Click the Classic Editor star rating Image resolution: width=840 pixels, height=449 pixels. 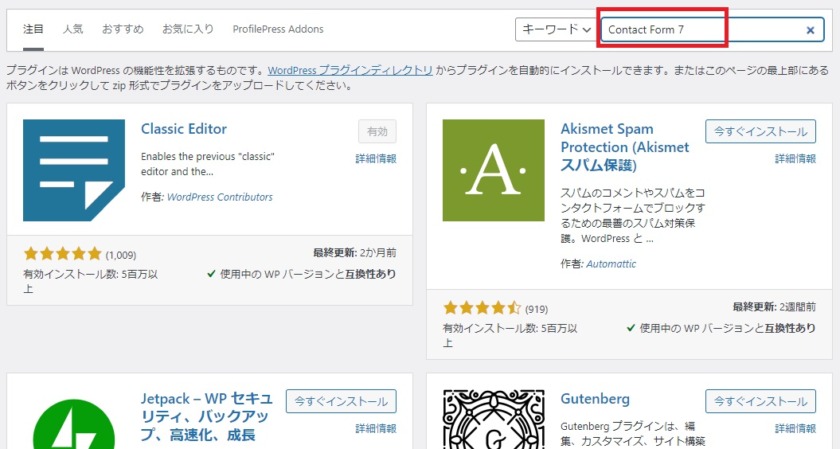tap(63, 254)
